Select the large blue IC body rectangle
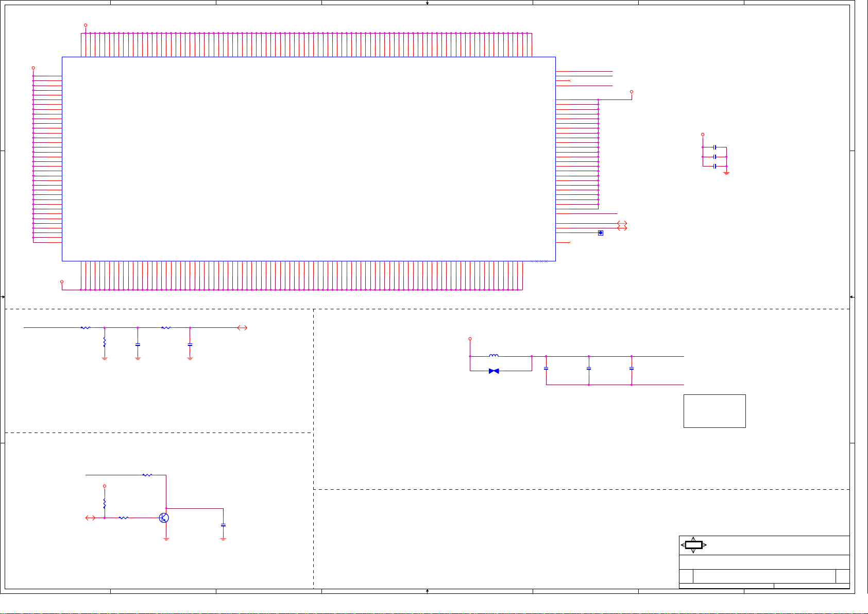This screenshot has width=868, height=614. pyautogui.click(x=309, y=159)
